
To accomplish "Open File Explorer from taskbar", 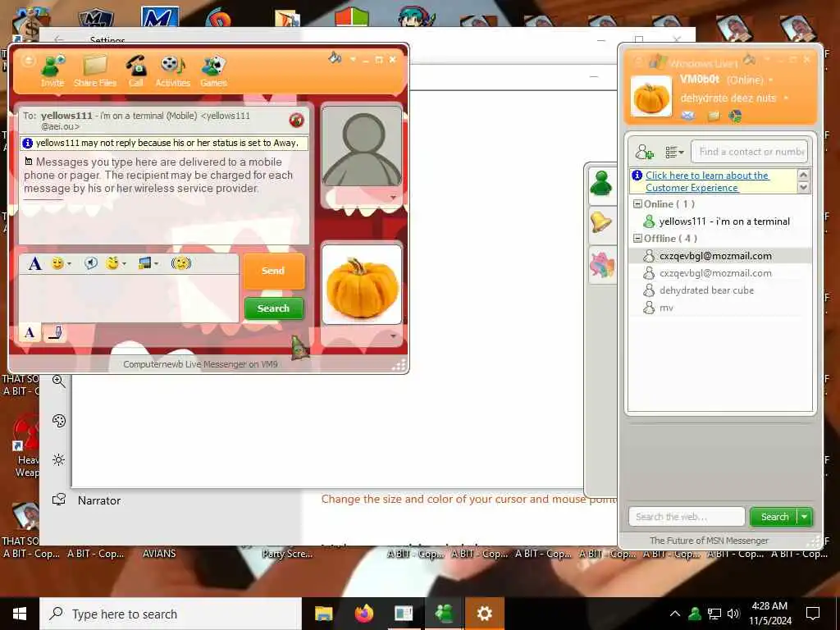I will point(323,614).
